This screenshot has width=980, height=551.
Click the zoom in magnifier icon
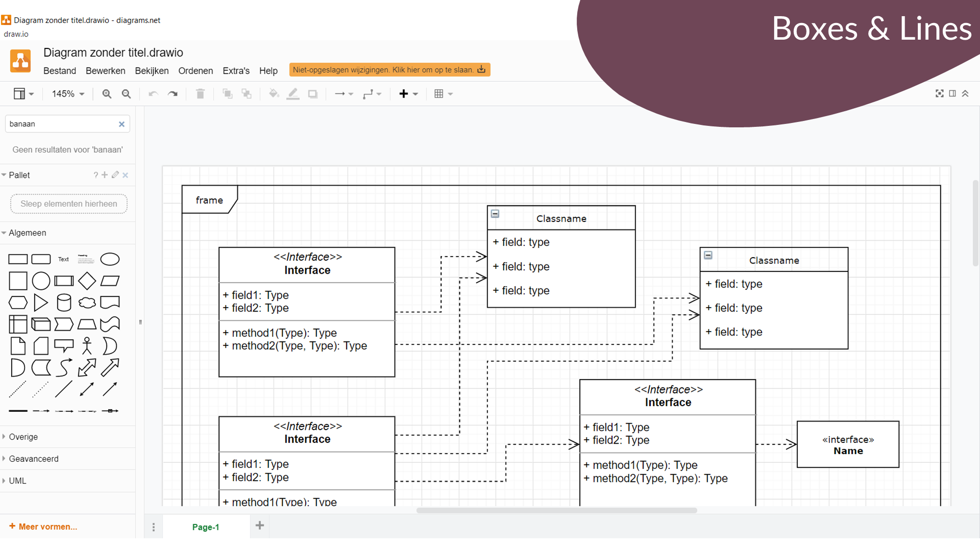tap(106, 94)
